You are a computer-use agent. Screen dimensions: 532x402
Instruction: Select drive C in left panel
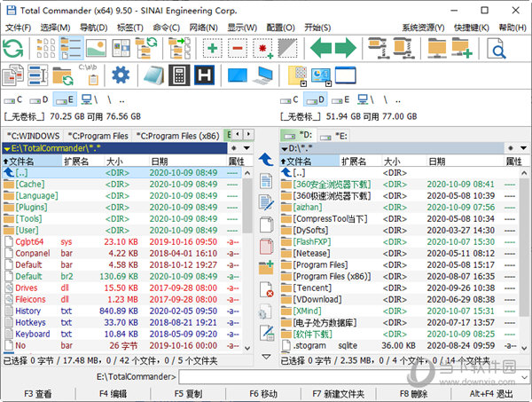coord(13,99)
